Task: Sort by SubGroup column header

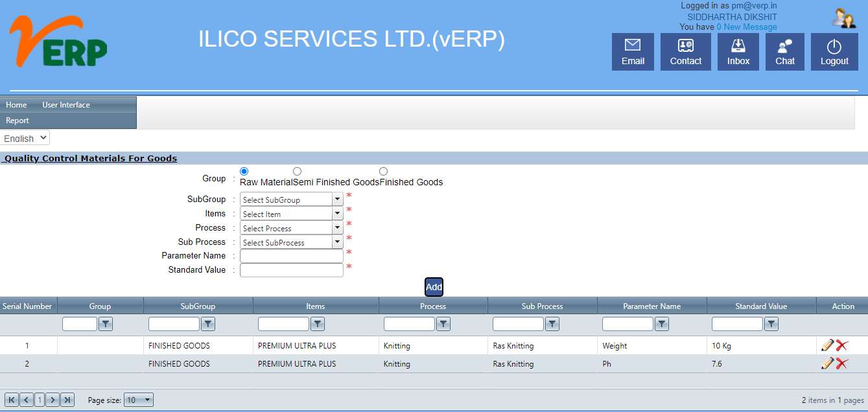Action: pyautogui.click(x=198, y=306)
